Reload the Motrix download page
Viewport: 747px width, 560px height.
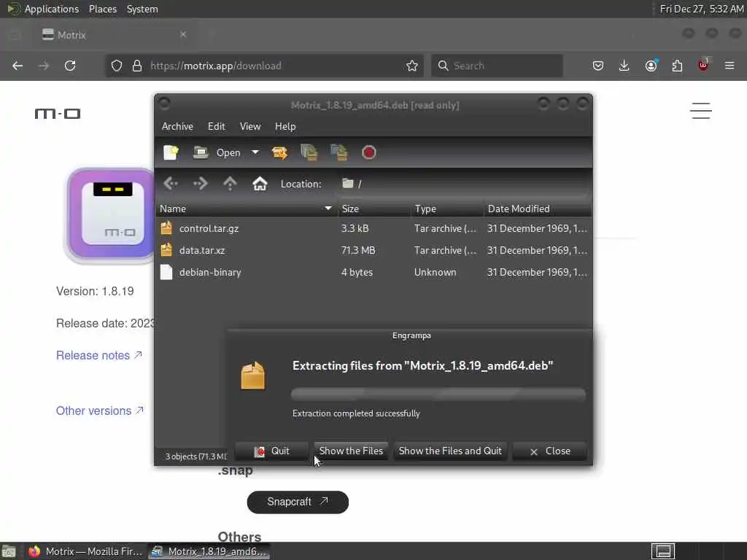(x=70, y=66)
